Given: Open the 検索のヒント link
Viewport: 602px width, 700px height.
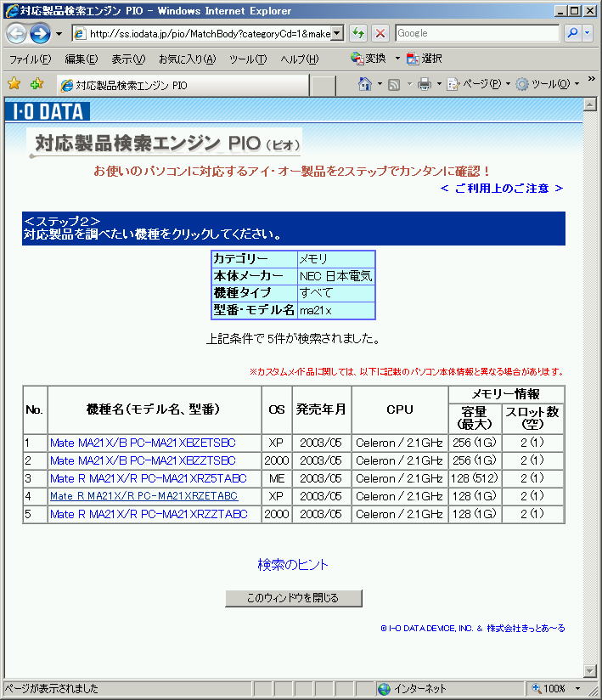Looking at the screenshot, I should [293, 565].
